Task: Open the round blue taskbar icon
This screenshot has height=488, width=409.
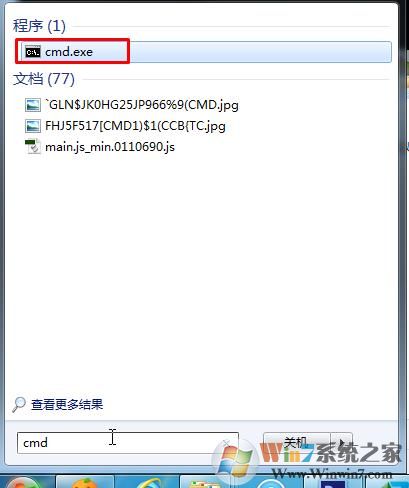Action: click(271, 483)
